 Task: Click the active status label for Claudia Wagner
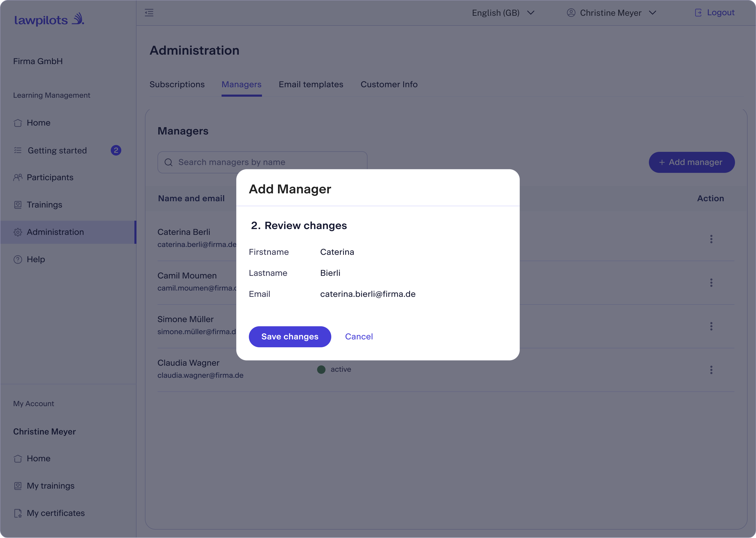click(x=341, y=369)
